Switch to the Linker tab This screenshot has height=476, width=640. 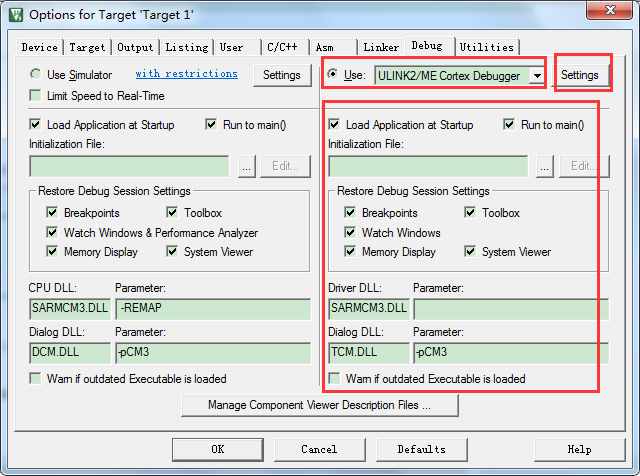[381, 47]
